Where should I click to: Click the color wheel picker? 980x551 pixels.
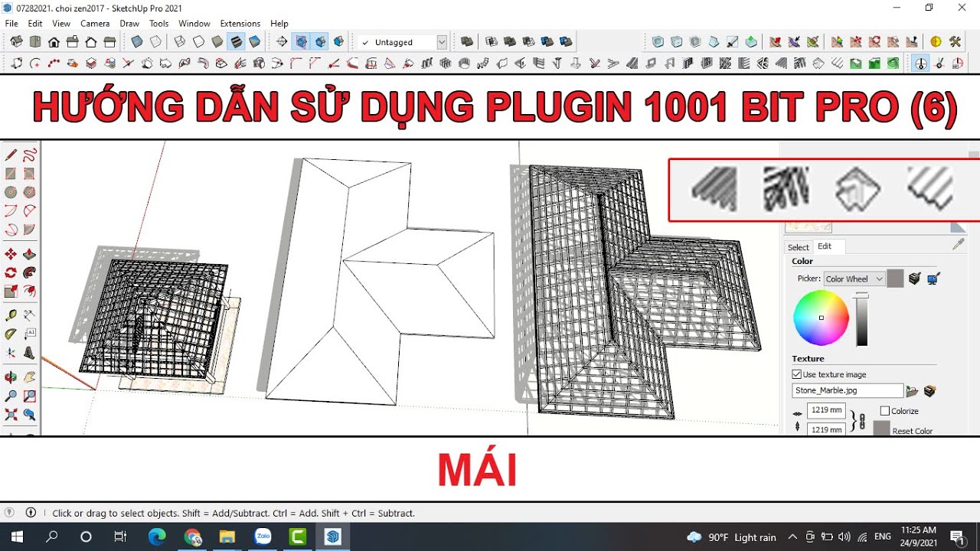[821, 318]
